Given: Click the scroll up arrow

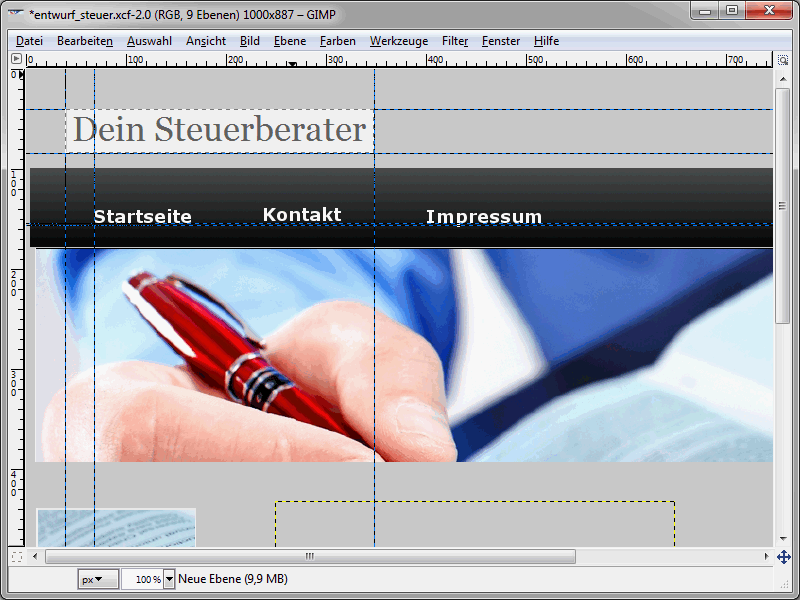Looking at the screenshot, I should click(783, 79).
